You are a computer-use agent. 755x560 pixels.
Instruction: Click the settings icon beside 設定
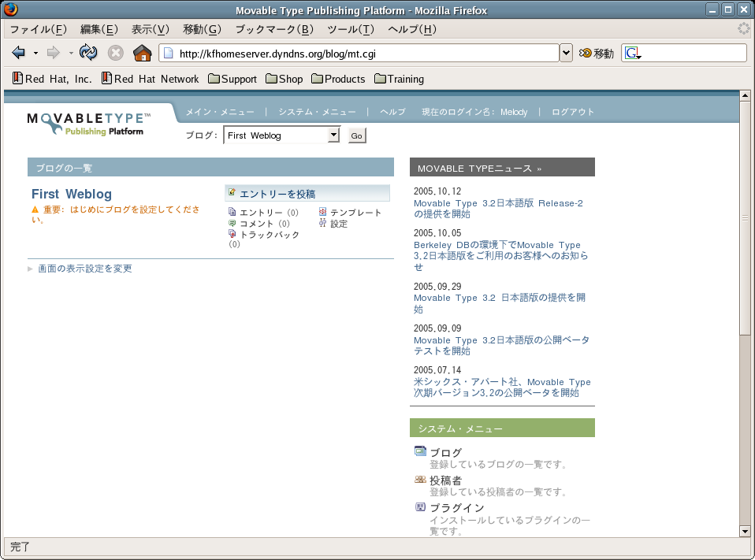(322, 223)
